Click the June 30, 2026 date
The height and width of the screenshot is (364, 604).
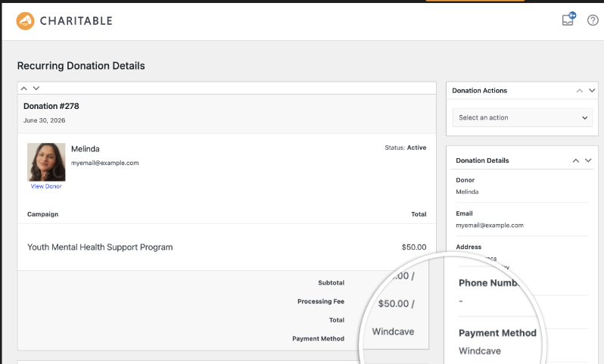[45, 120]
